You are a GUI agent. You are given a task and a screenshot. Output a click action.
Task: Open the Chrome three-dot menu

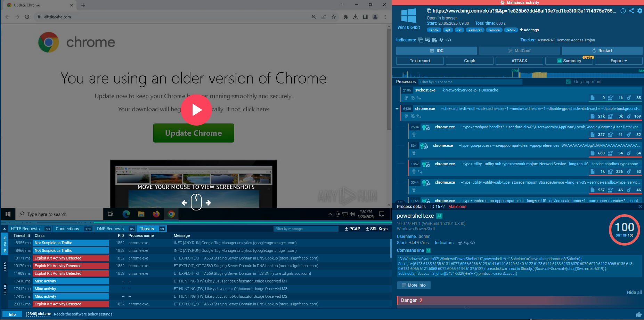[x=385, y=17]
